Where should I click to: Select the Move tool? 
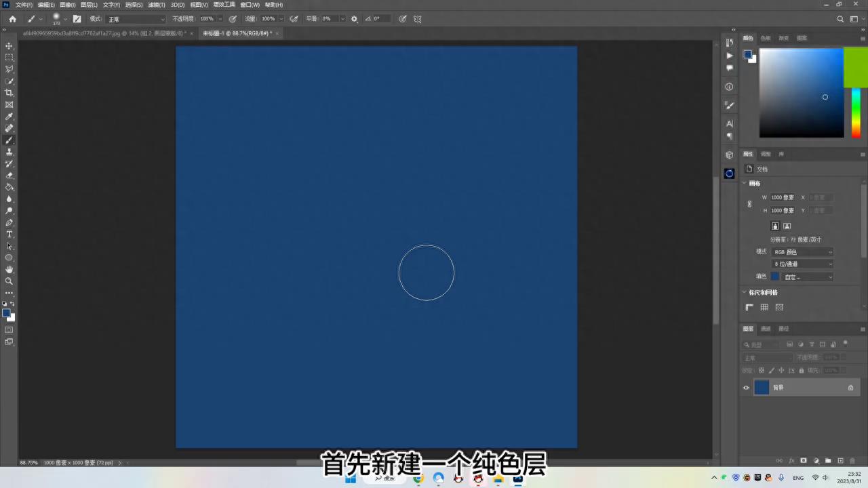9,45
